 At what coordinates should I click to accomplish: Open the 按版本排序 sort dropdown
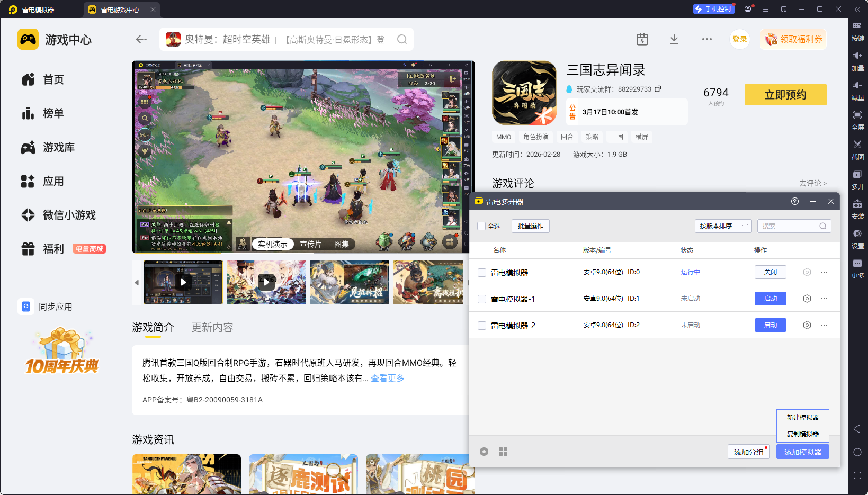723,226
